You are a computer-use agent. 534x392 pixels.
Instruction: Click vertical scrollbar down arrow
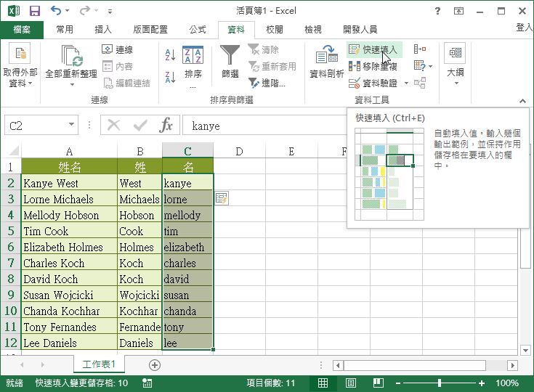coord(525,350)
